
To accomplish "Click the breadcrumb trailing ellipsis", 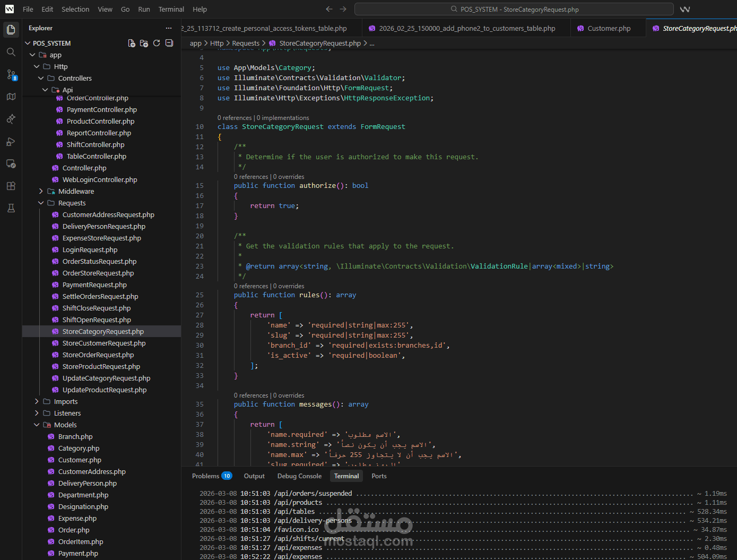I will pos(372,44).
